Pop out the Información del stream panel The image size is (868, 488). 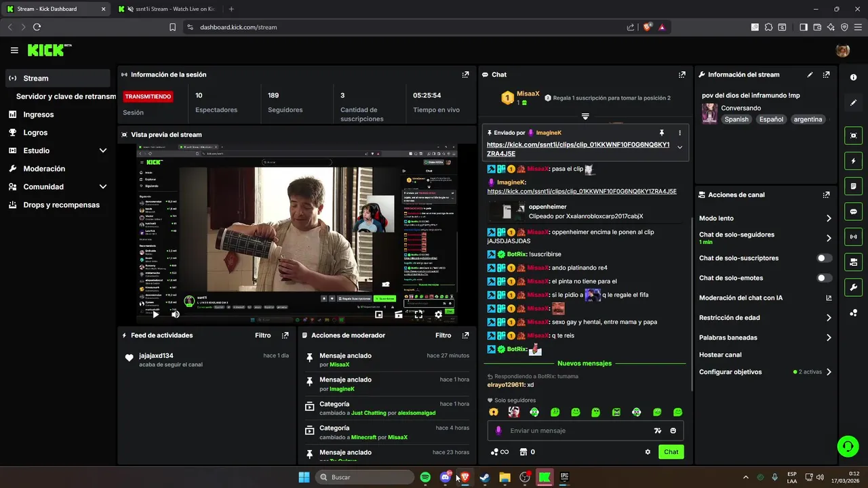coord(826,75)
